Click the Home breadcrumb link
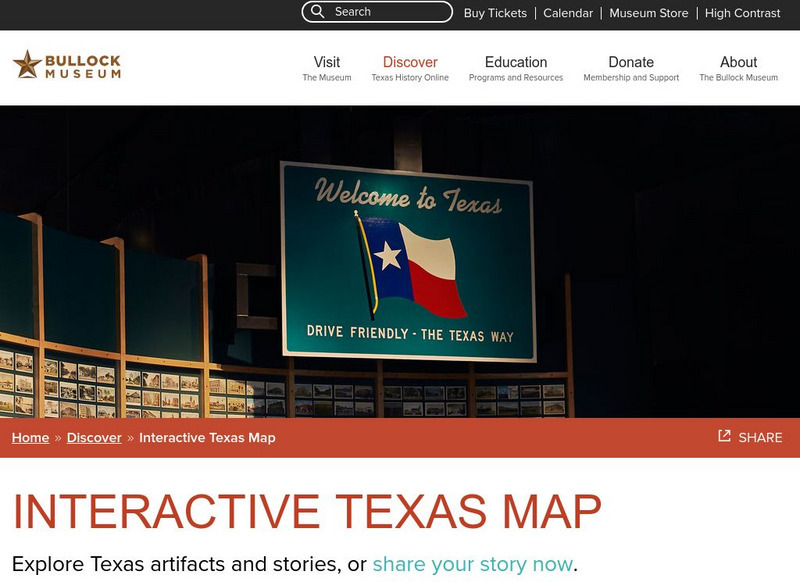The width and height of the screenshot is (800, 582). coord(31,438)
